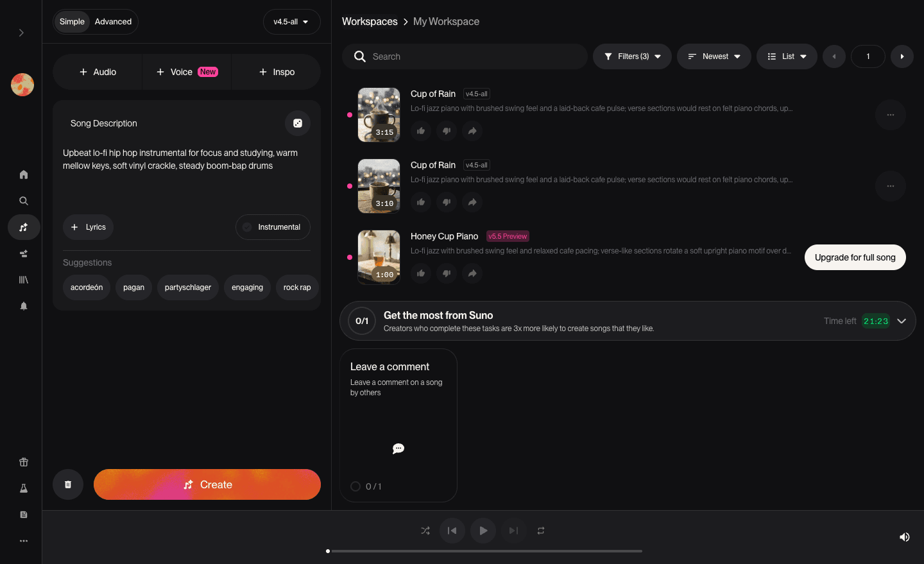Screen dimensions: 924x564
Task: Open more options for 3:10 Cup of Rain
Action: pos(891,186)
